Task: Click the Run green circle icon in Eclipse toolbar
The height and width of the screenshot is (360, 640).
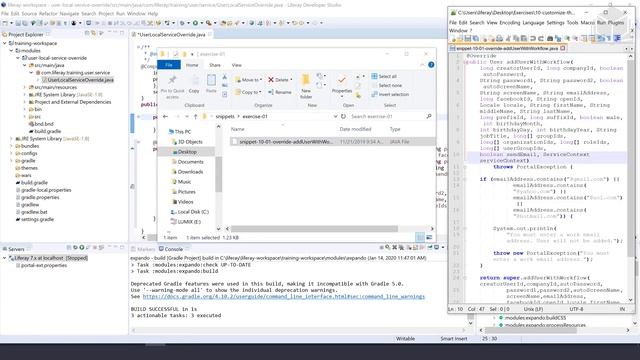Action: pos(196,23)
